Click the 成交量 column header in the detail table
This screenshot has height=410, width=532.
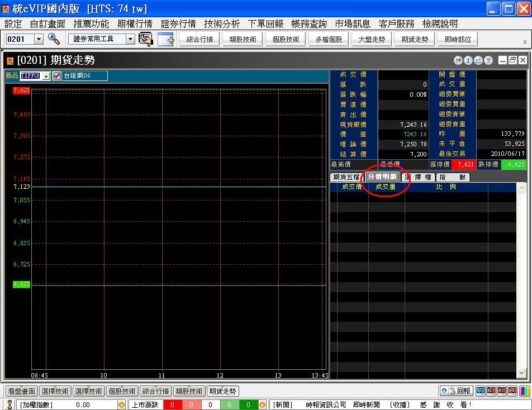tap(386, 187)
